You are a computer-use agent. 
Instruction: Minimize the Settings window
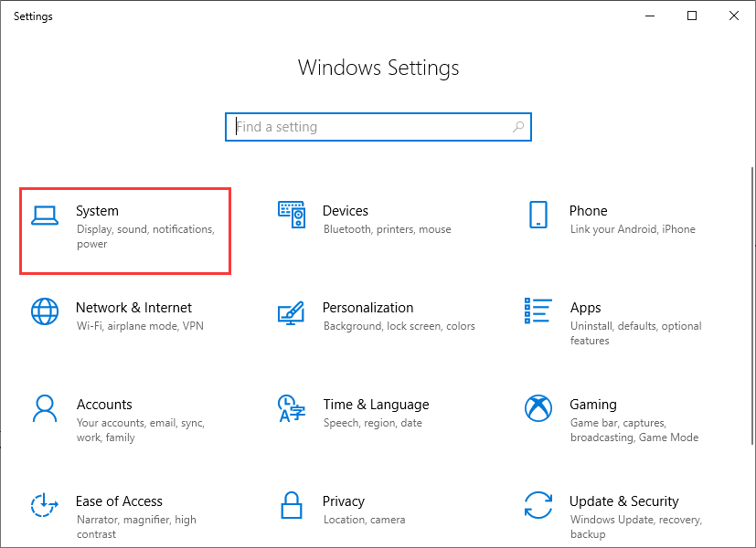pos(650,16)
